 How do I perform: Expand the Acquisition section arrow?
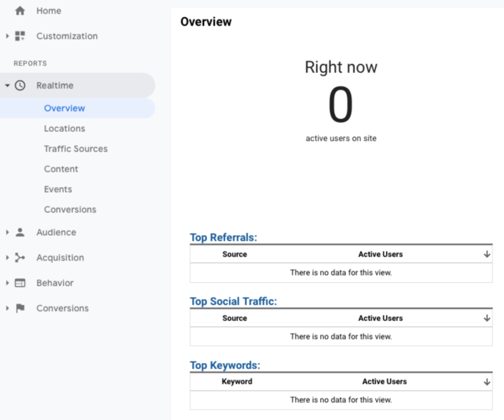point(7,258)
